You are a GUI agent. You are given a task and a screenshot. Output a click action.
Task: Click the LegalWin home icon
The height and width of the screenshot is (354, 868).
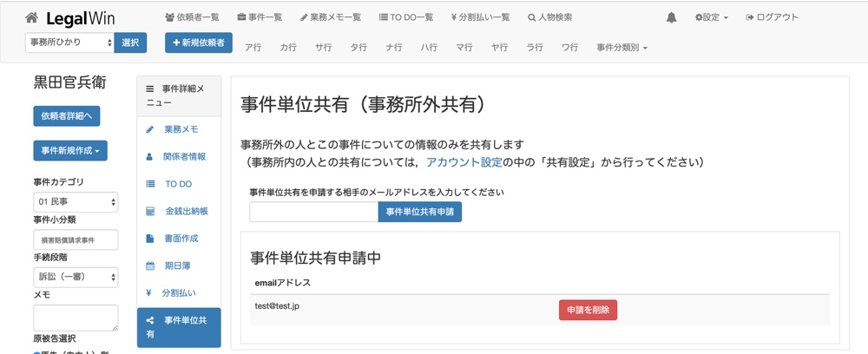click(x=32, y=17)
